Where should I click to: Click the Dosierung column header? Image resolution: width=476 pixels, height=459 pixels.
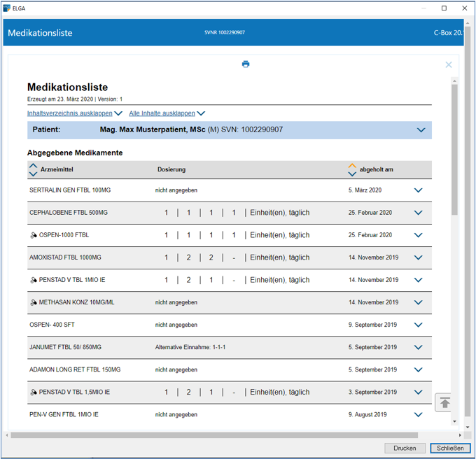[x=171, y=169]
